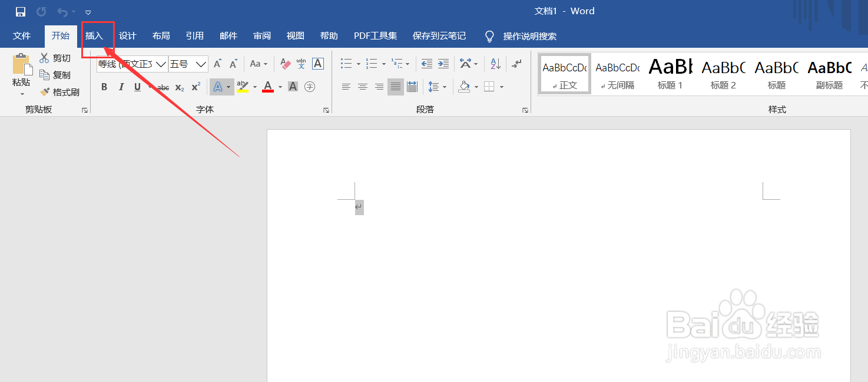868x382 pixels.
Task: Click the increase indent icon
Action: tap(443, 64)
